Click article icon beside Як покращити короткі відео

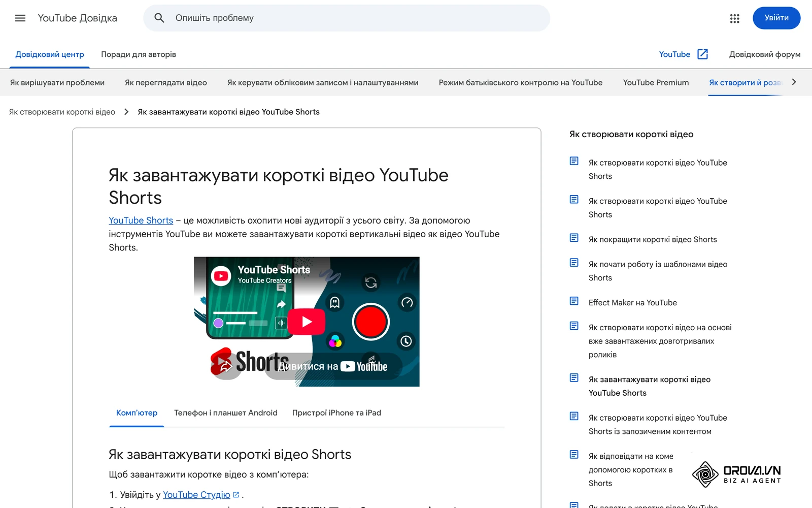[574, 238]
